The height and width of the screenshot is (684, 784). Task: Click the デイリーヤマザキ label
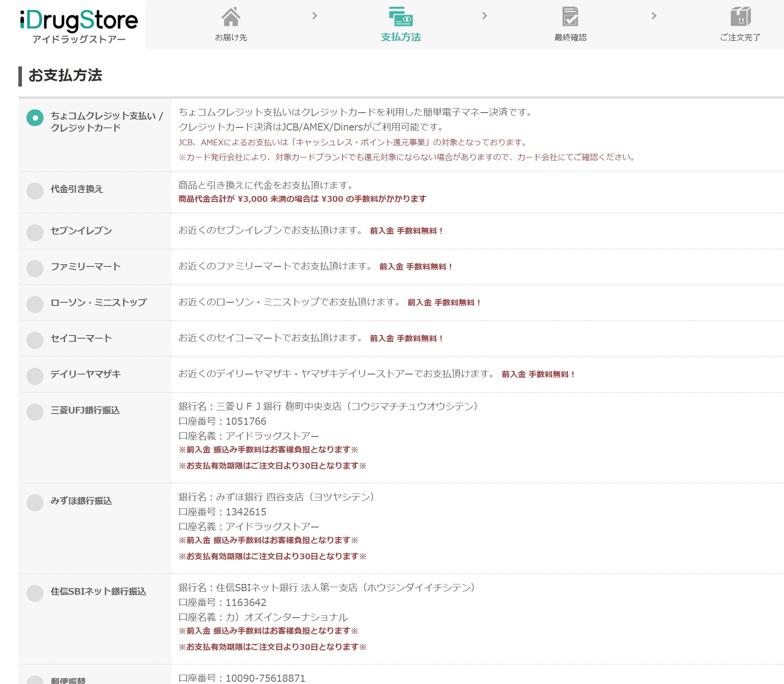[x=86, y=375]
